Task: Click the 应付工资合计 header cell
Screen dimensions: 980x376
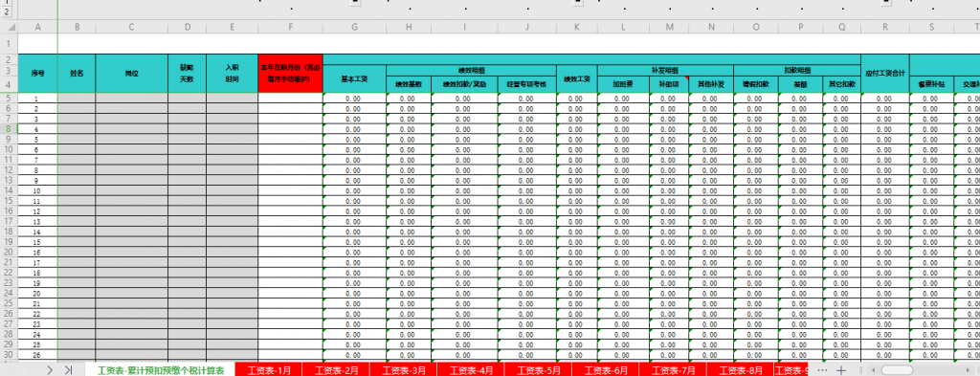Action: [885, 74]
